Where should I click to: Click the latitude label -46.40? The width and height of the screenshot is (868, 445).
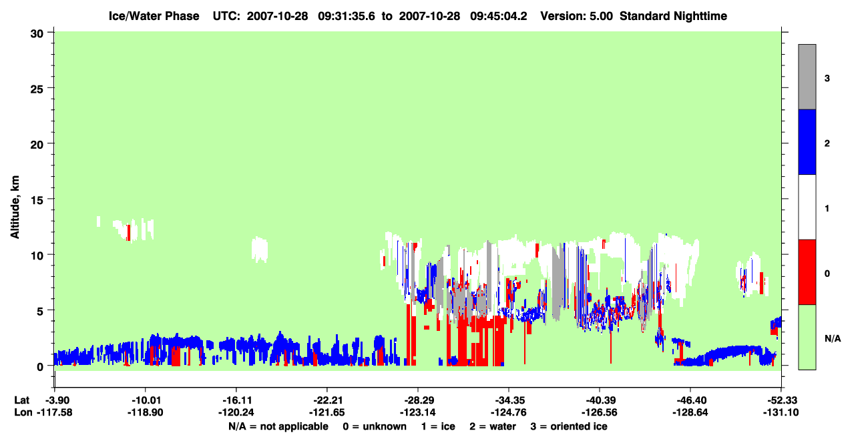point(690,400)
